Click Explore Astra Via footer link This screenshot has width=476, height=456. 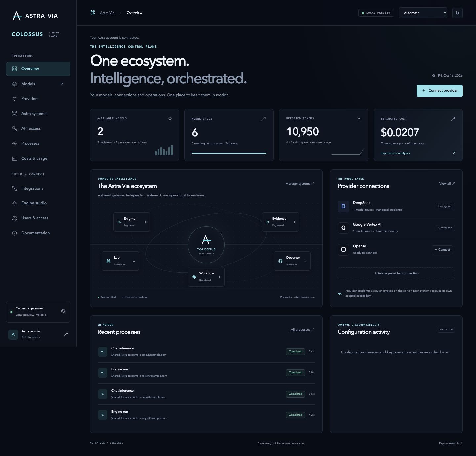[451, 443]
